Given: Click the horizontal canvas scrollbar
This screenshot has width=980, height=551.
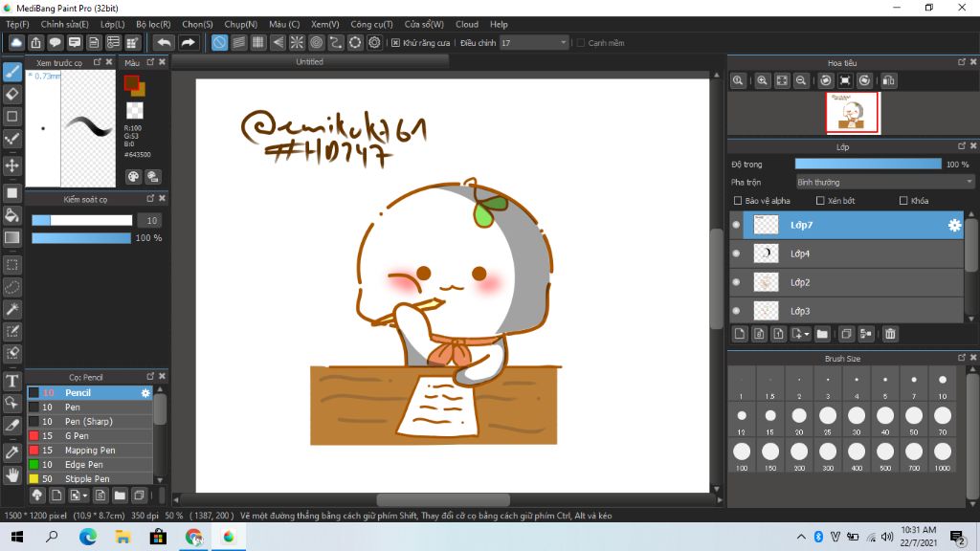Looking at the screenshot, I should (443, 499).
